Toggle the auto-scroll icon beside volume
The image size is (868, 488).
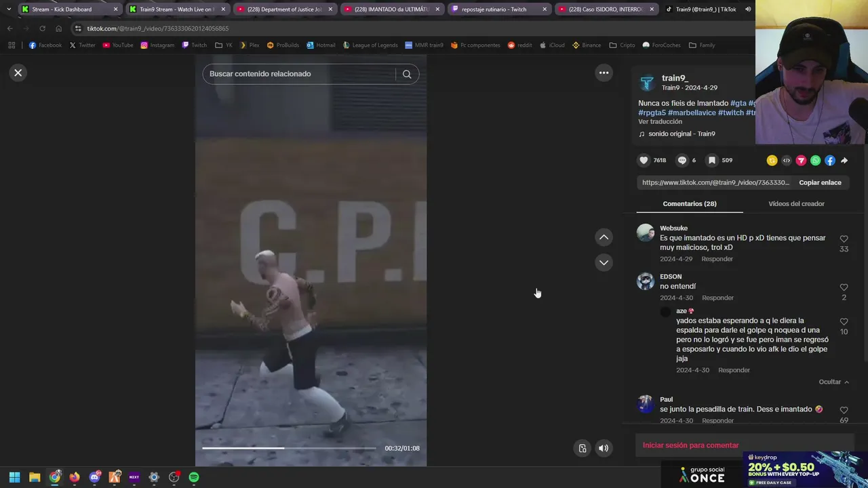(x=582, y=448)
